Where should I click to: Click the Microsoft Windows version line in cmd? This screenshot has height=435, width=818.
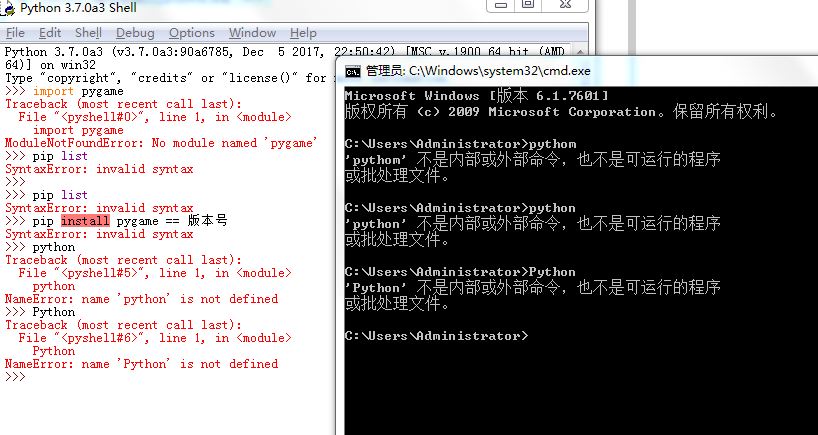[x=476, y=94]
